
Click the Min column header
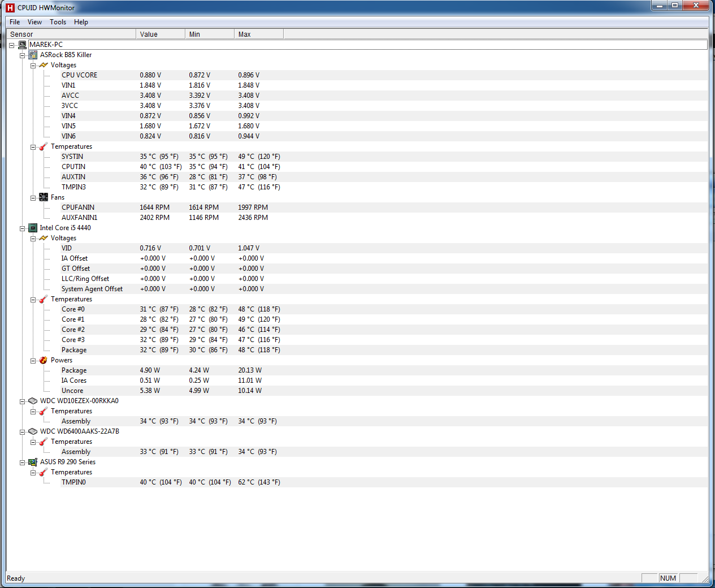tap(210, 34)
